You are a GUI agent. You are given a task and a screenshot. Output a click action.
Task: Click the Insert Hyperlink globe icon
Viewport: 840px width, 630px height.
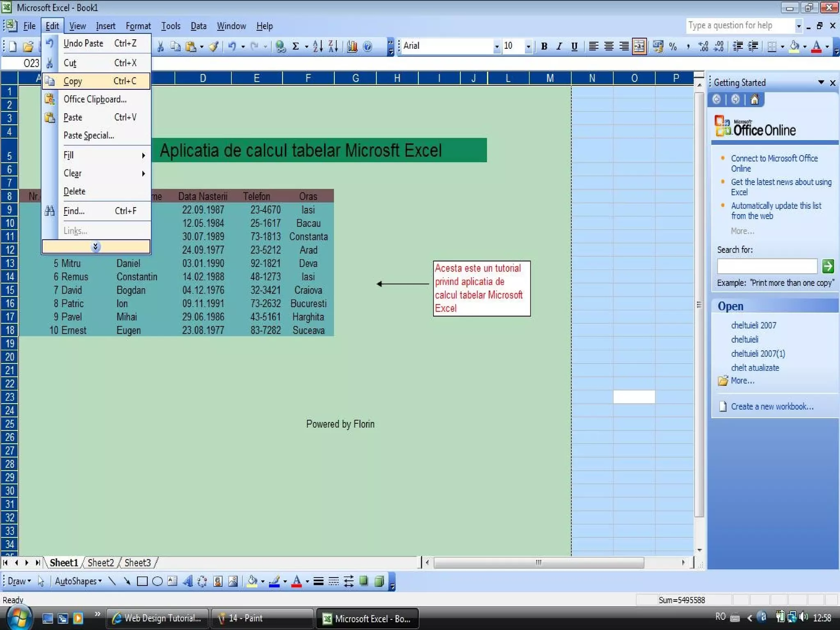pyautogui.click(x=281, y=46)
